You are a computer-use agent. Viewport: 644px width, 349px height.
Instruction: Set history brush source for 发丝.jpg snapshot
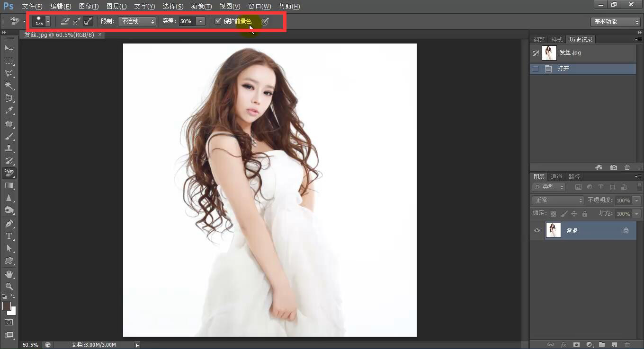coord(536,53)
